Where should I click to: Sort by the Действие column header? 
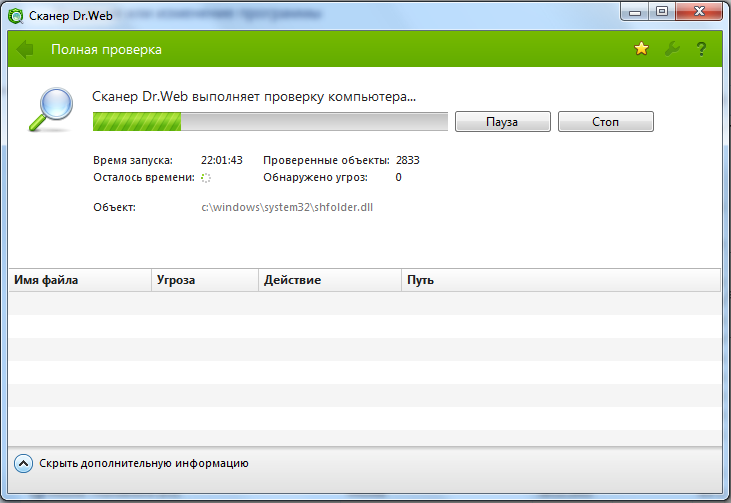coord(329,280)
